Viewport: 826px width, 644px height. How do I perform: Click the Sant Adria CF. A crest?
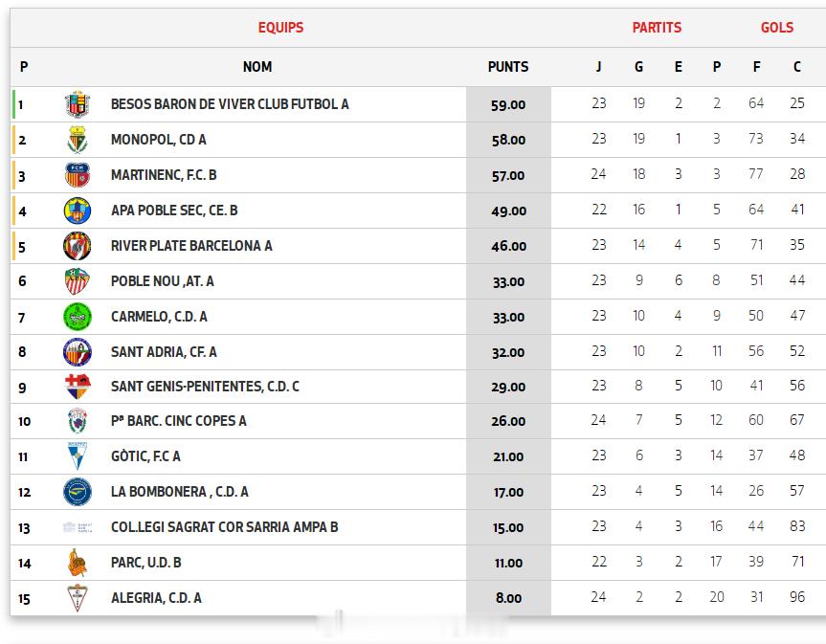point(77,352)
